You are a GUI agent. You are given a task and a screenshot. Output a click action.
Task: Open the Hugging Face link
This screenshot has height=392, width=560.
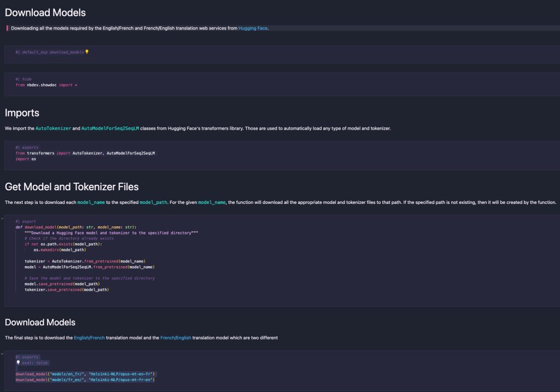(x=253, y=28)
